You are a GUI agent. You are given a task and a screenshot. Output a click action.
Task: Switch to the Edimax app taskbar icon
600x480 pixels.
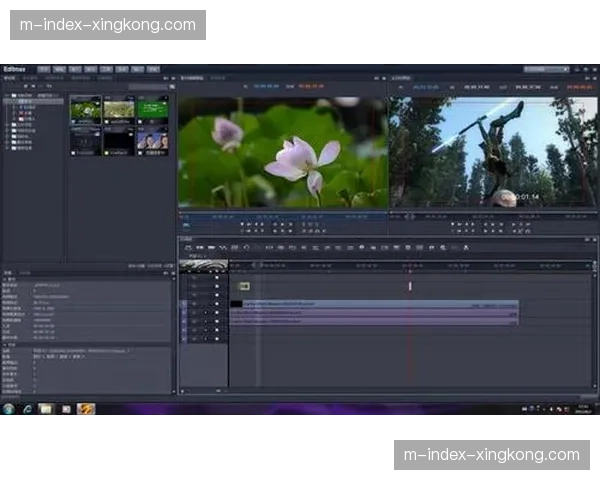pyautogui.click(x=85, y=409)
